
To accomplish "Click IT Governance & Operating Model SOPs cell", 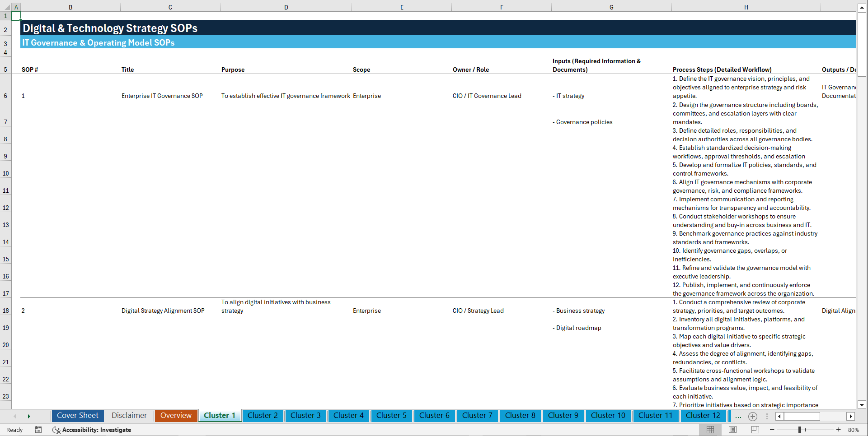I will point(99,42).
